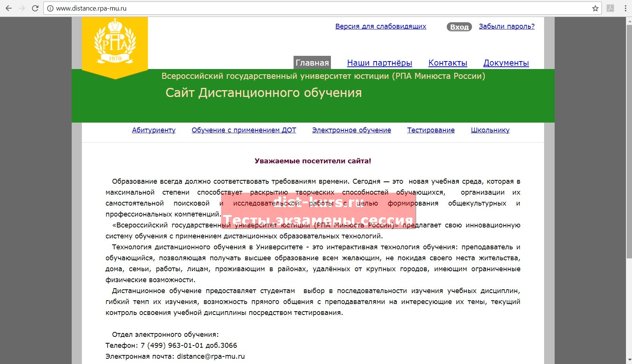Click the scrollbar down arrow
This screenshot has width=632, height=364.
(629, 360)
